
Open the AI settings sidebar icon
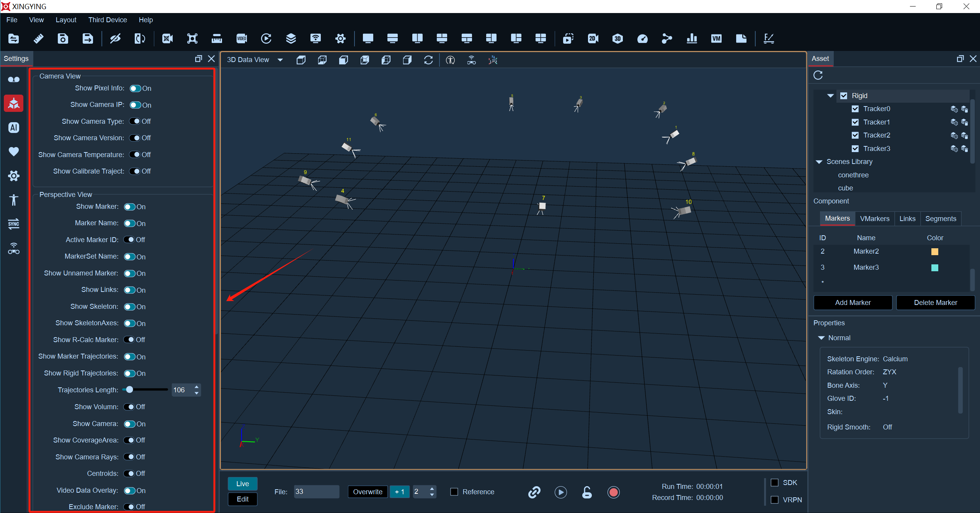(14, 128)
